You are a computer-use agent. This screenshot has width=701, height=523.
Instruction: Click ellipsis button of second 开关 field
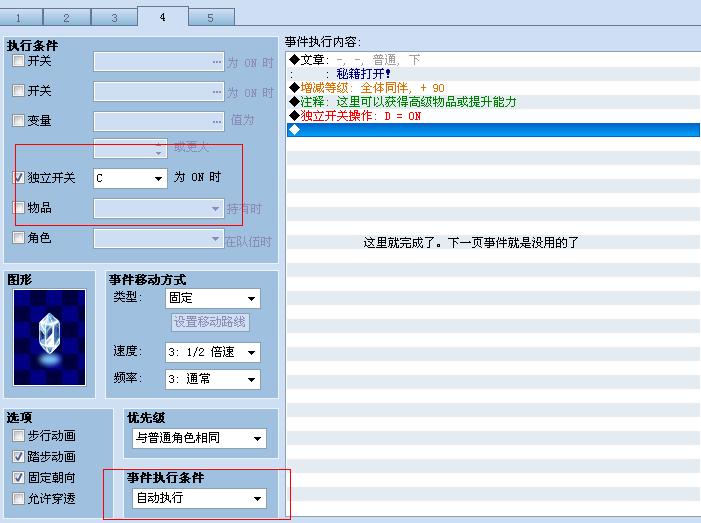(217, 92)
